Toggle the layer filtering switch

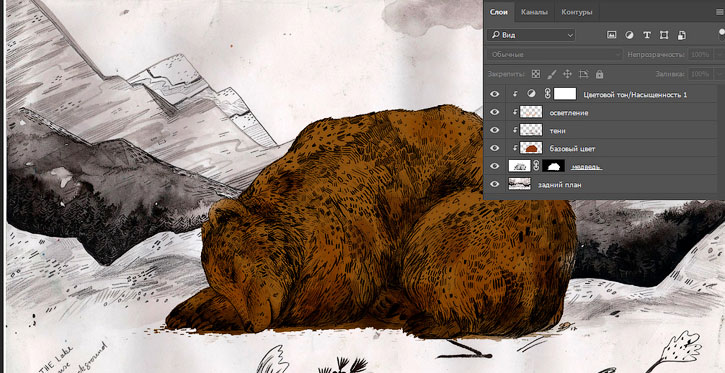tap(722, 34)
